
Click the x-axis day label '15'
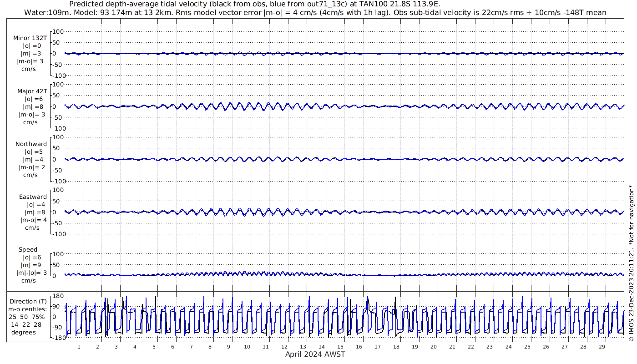point(340,347)
